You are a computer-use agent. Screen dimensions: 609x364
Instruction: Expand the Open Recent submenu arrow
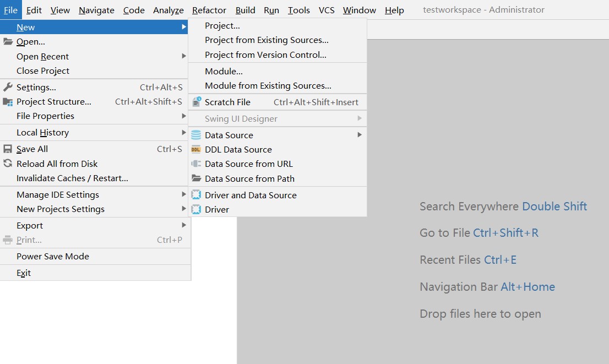coord(184,56)
